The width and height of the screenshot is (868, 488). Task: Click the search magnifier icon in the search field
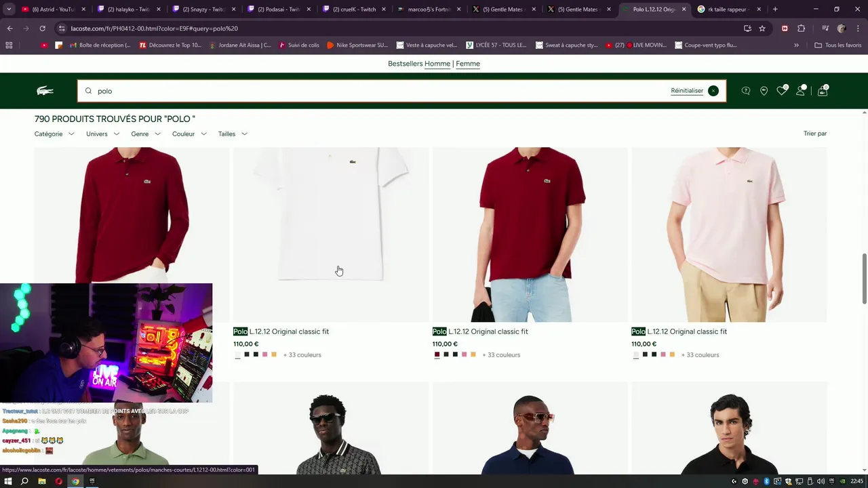click(88, 91)
